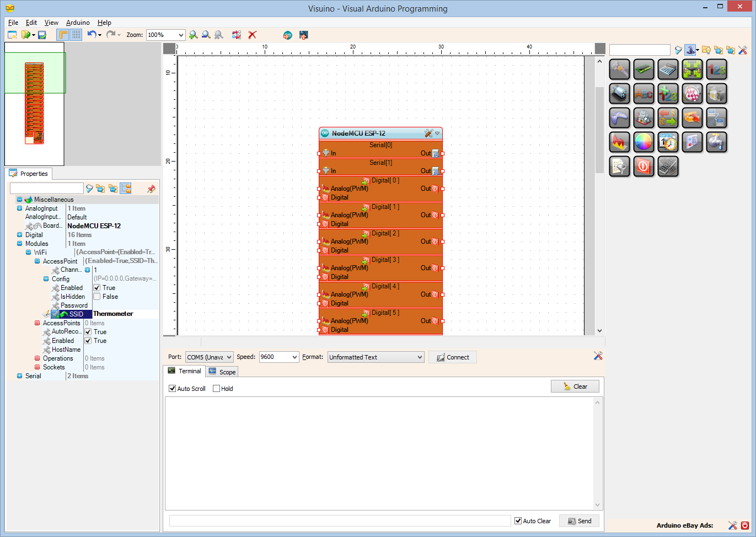Click the zoom in magnifier icon
The image size is (756, 537).
point(194,35)
